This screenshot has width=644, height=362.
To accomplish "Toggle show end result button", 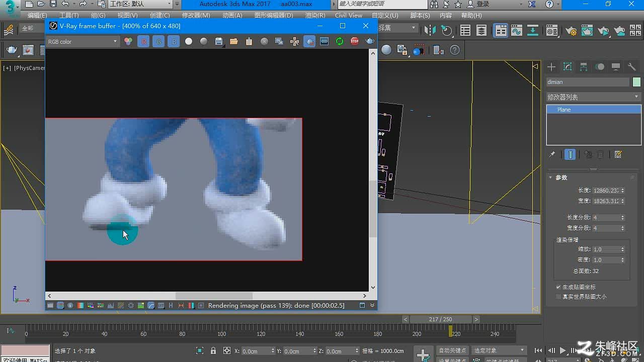I will pos(570,154).
